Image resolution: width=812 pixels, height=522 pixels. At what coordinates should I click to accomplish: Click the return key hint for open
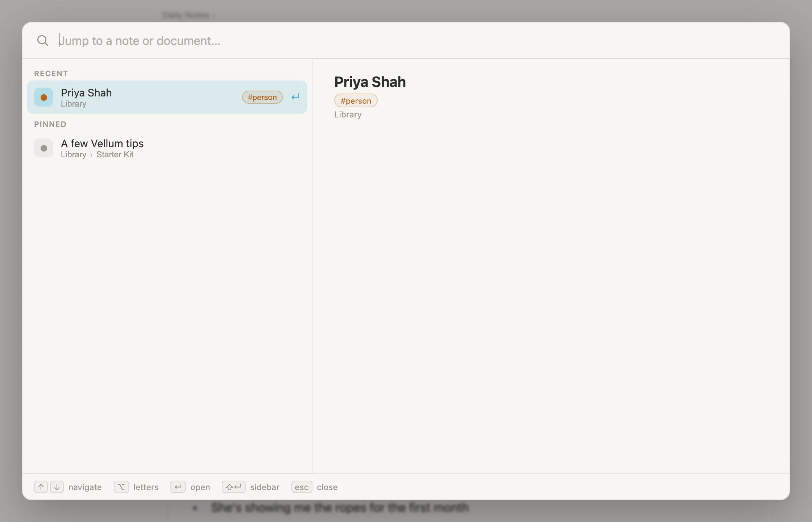click(178, 487)
